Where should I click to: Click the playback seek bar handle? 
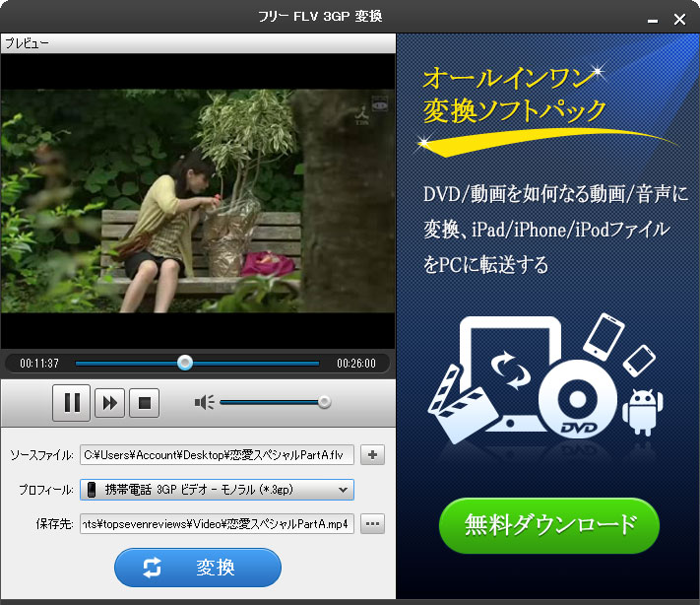coord(185,363)
